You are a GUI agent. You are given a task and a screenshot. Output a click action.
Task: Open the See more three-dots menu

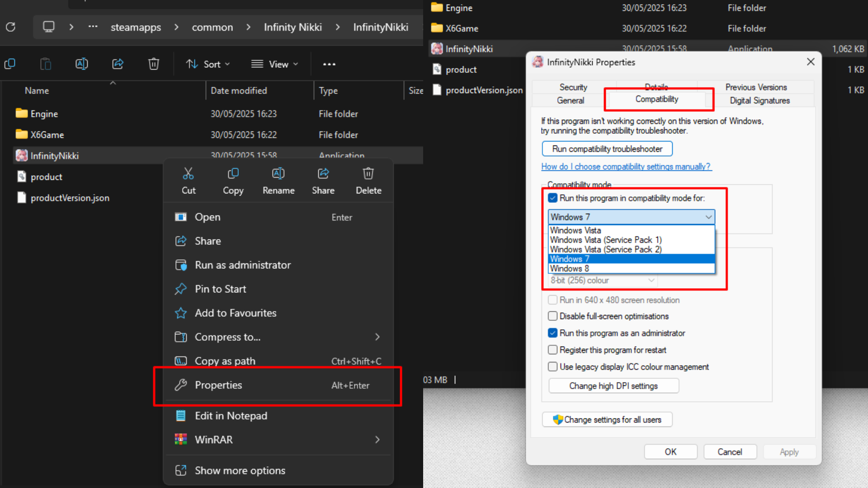pyautogui.click(x=329, y=64)
